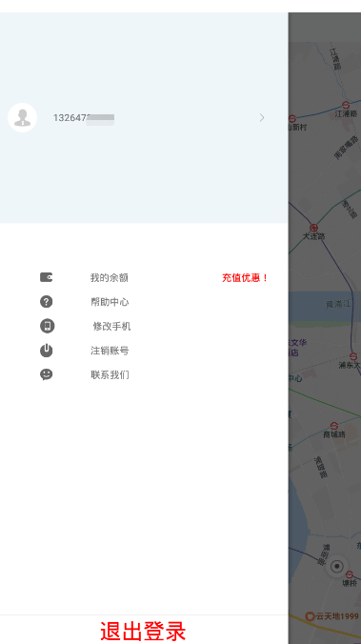Click the wallet icon for balance
This screenshot has width=361, height=644.
point(46,277)
